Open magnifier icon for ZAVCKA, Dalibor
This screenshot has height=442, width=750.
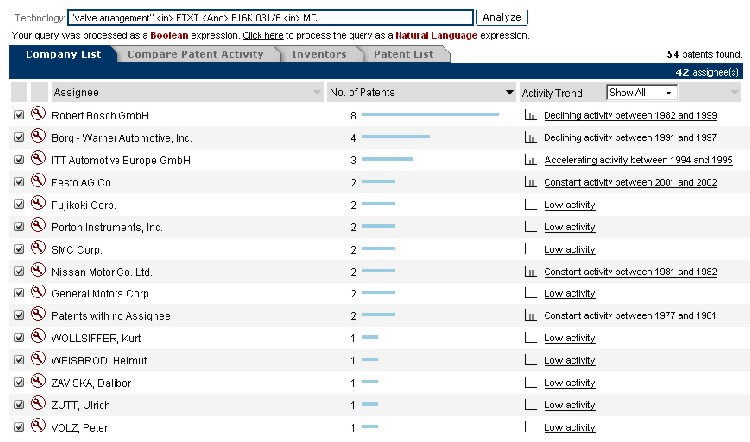pos(38,381)
